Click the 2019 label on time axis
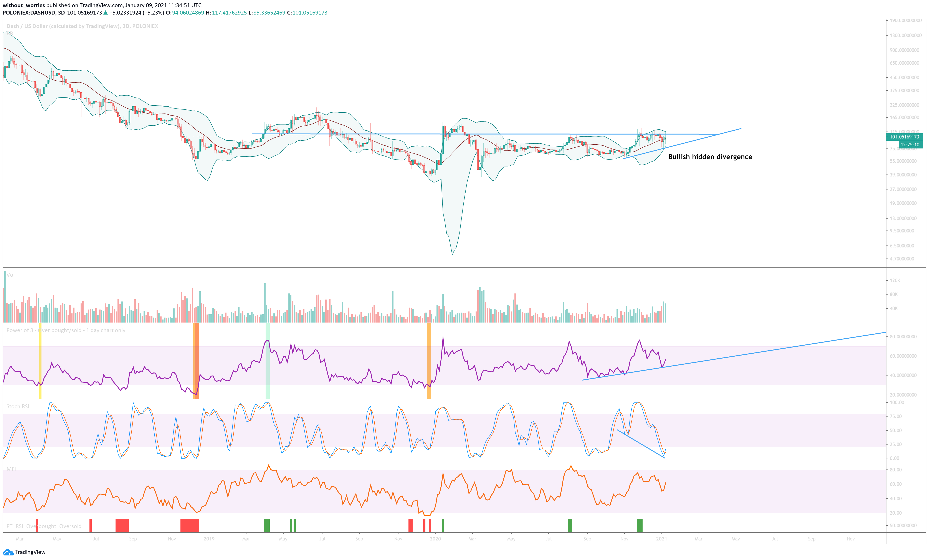This screenshot has width=929, height=560. [x=209, y=539]
